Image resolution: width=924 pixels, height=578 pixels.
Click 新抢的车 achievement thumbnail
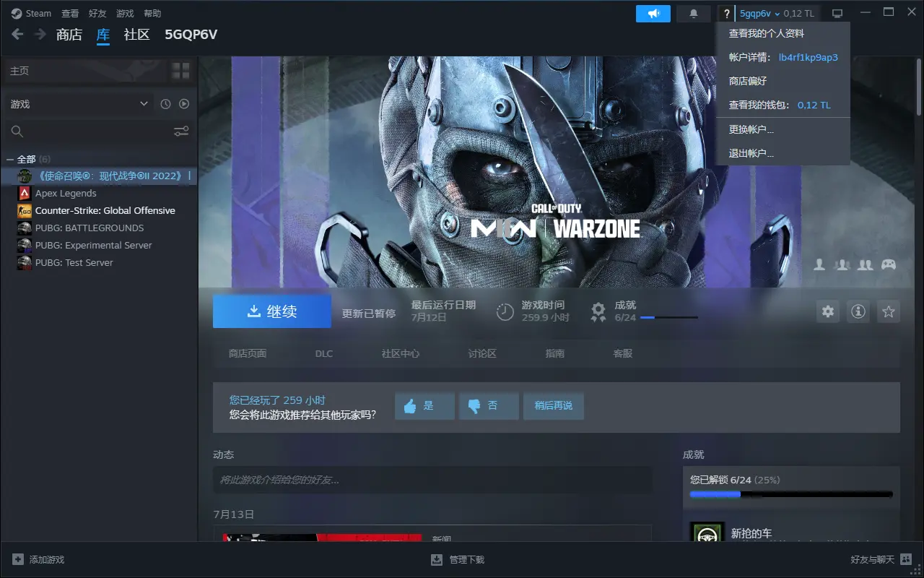tap(707, 532)
